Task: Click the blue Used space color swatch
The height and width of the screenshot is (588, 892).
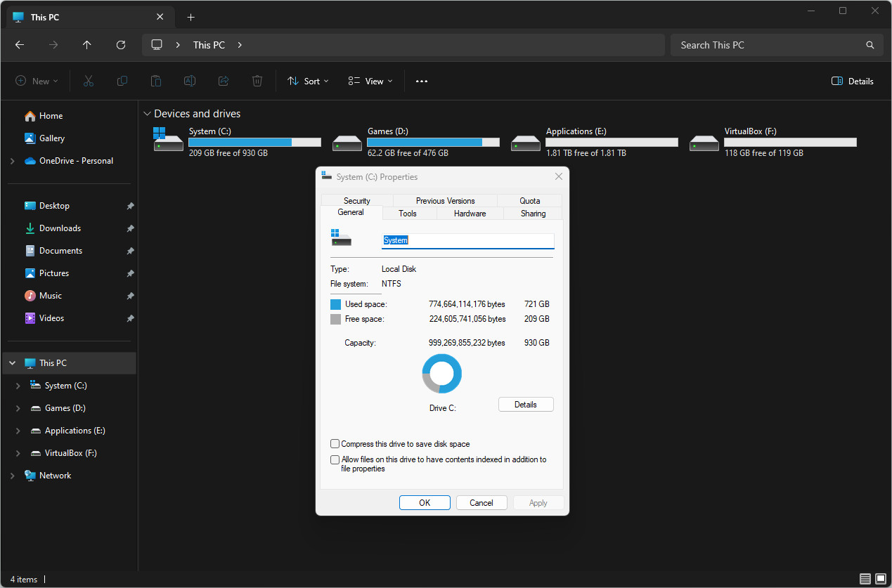Action: [x=336, y=305]
